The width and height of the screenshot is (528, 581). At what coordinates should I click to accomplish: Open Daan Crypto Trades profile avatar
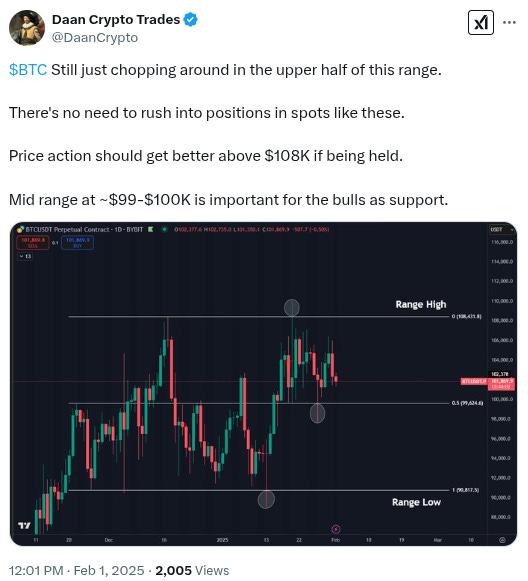pyautogui.click(x=27, y=28)
